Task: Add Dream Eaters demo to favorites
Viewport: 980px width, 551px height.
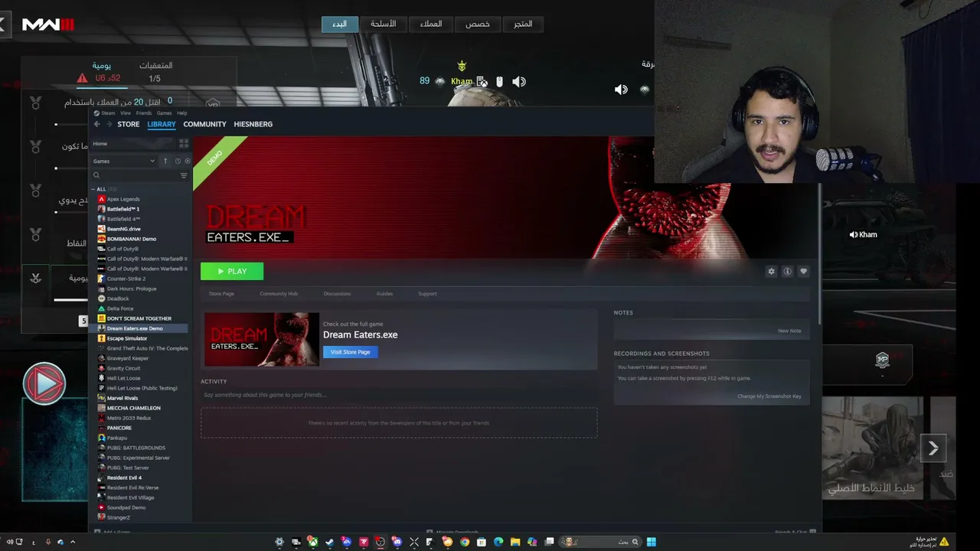Action: click(803, 271)
